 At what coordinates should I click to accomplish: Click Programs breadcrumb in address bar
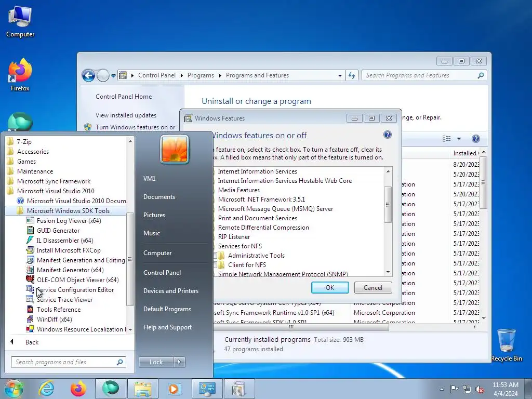201,75
